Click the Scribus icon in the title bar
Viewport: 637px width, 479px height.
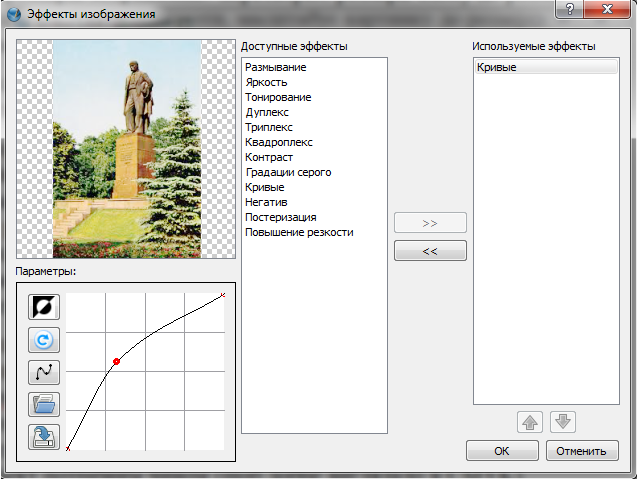click(14, 13)
